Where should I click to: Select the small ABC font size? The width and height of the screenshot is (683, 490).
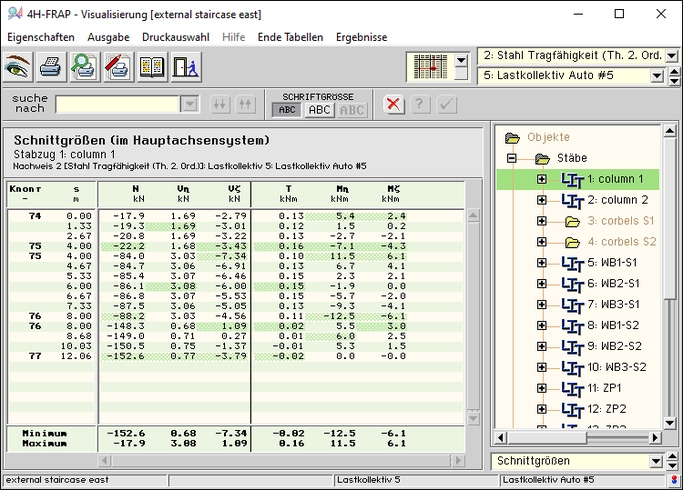click(287, 110)
